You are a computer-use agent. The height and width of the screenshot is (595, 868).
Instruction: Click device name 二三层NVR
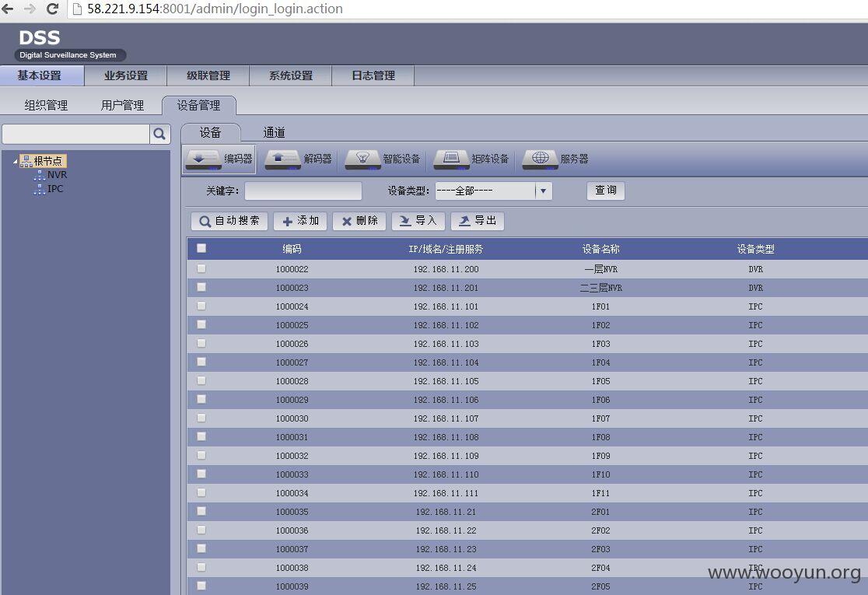point(600,288)
